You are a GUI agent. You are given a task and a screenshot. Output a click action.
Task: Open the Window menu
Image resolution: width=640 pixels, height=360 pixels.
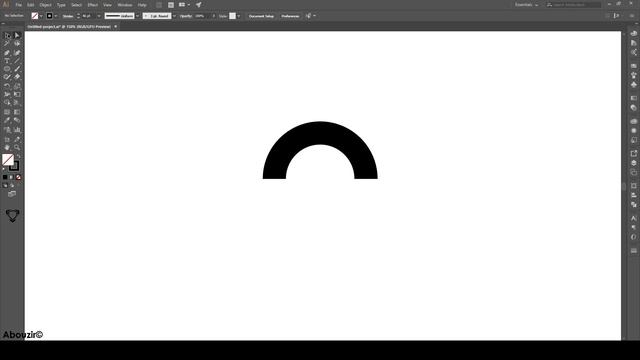[x=125, y=5]
